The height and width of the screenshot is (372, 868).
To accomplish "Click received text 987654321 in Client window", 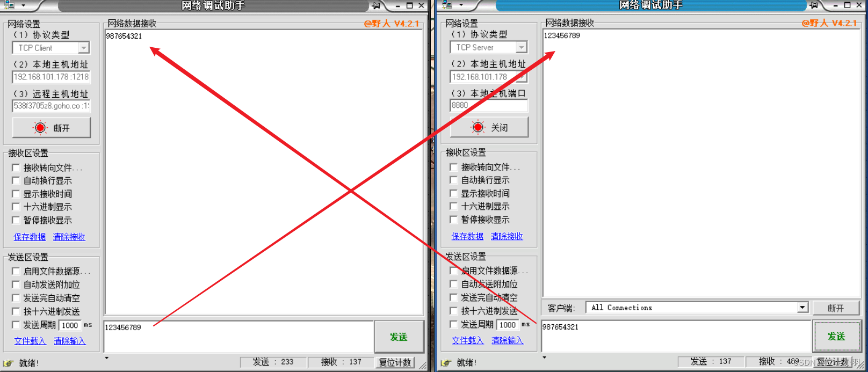I will click(124, 36).
